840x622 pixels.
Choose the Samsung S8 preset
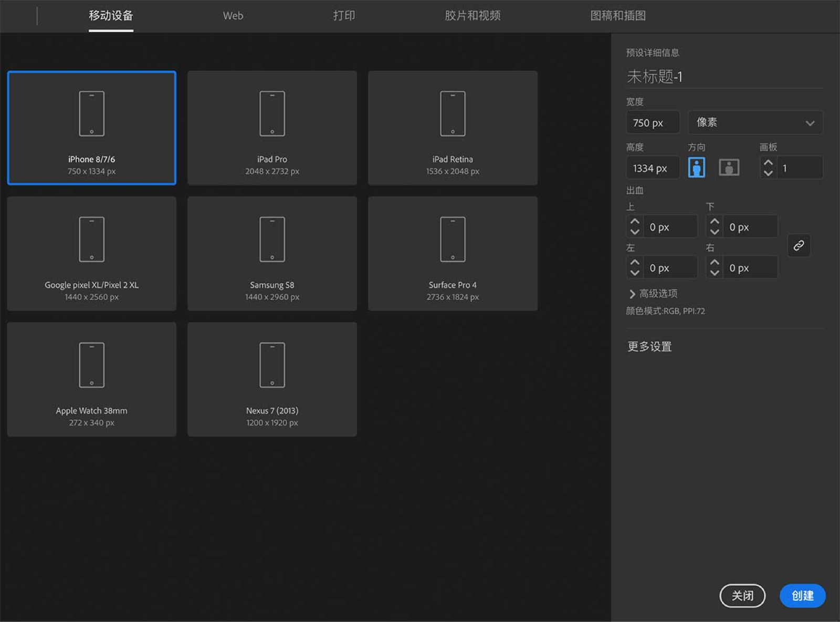[272, 253]
